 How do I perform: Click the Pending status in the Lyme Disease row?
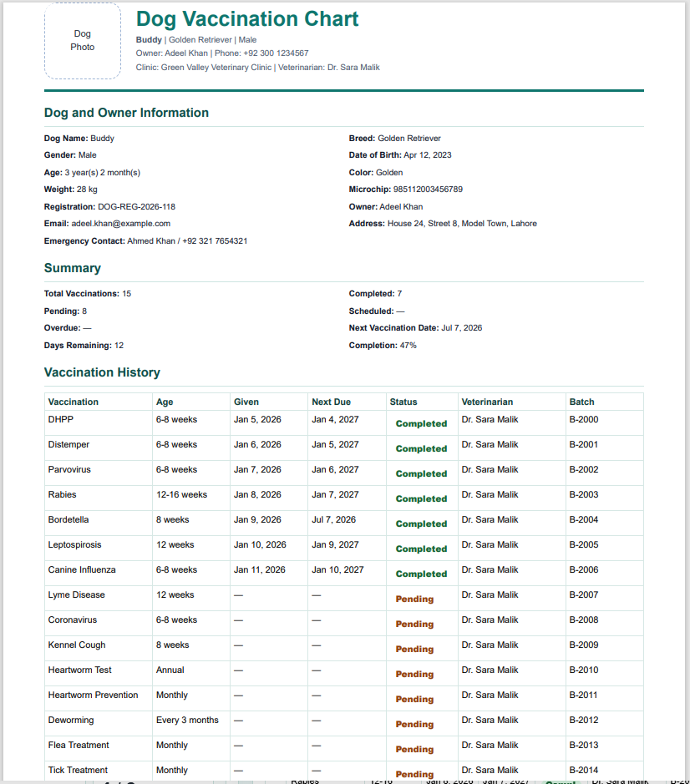click(414, 599)
